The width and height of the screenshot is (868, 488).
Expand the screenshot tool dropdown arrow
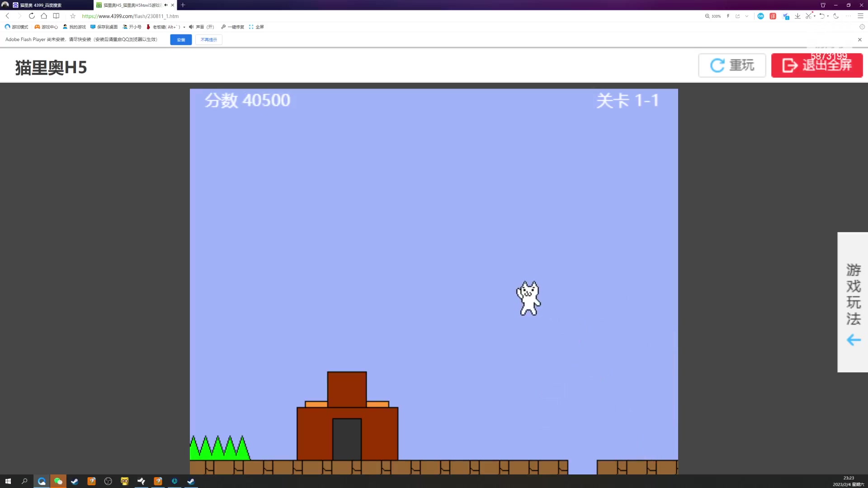point(815,16)
